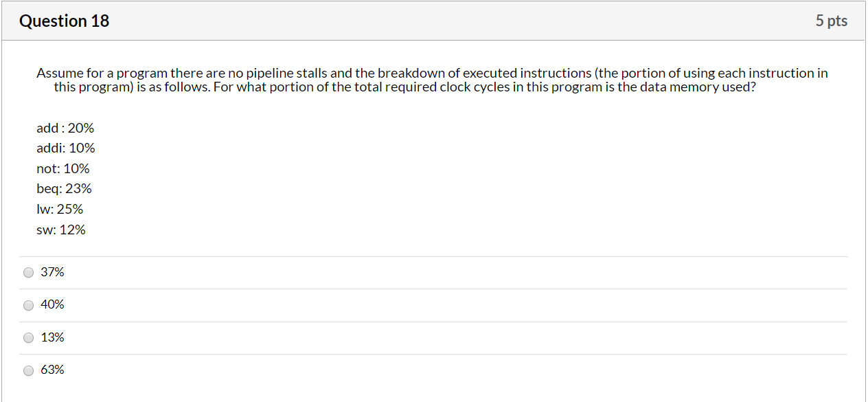Click the add : 20% text line
The height and width of the screenshot is (402, 868).
coord(65,128)
